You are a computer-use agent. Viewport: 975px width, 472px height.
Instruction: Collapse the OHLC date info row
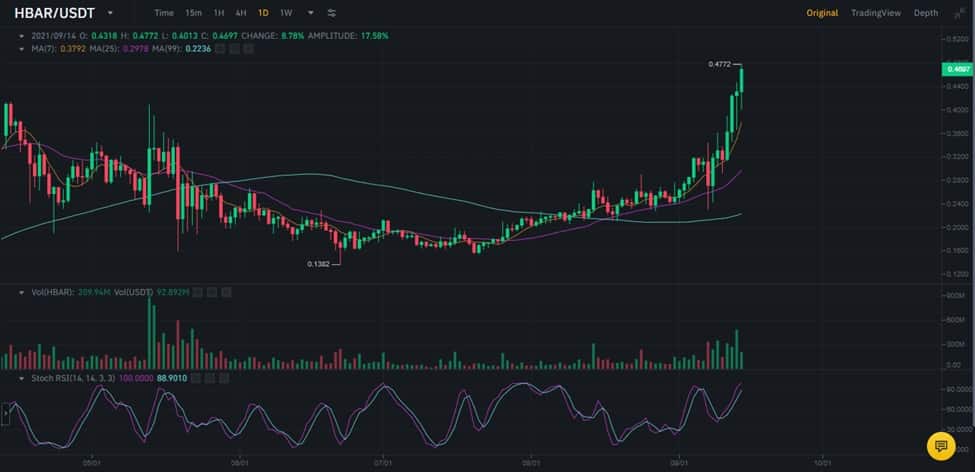[x=23, y=36]
